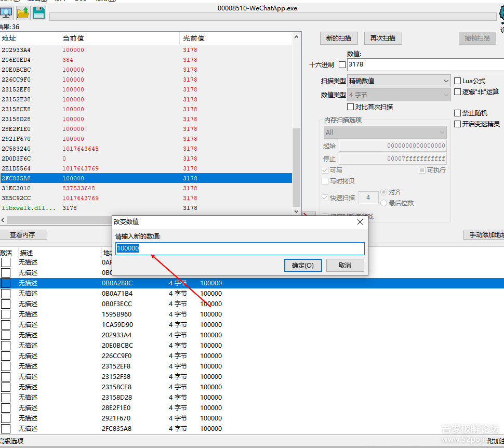Tick the Lua公式 checkbox
The image size is (504, 448).
click(x=457, y=81)
